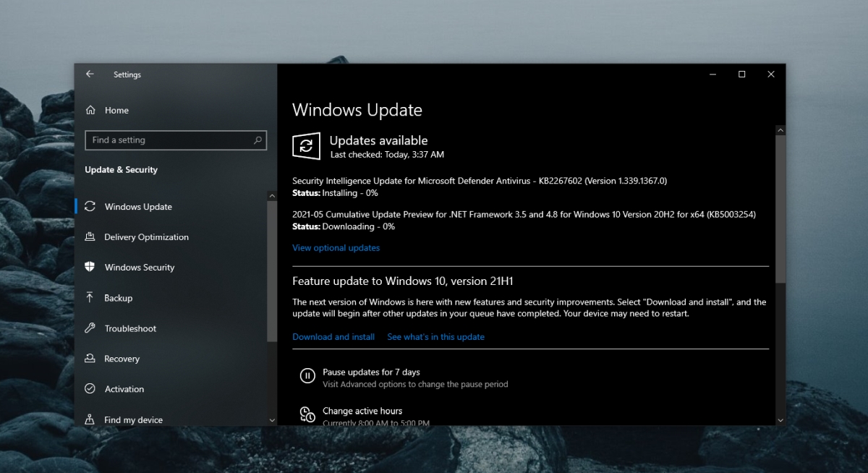868x473 pixels.
Task: Click the Updates available refresh icon
Action: pyautogui.click(x=306, y=146)
